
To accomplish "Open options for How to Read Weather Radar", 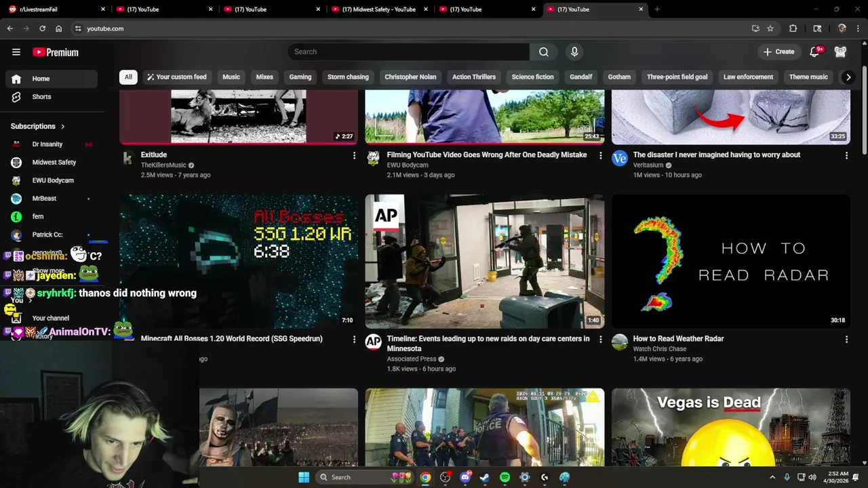I will (x=846, y=339).
